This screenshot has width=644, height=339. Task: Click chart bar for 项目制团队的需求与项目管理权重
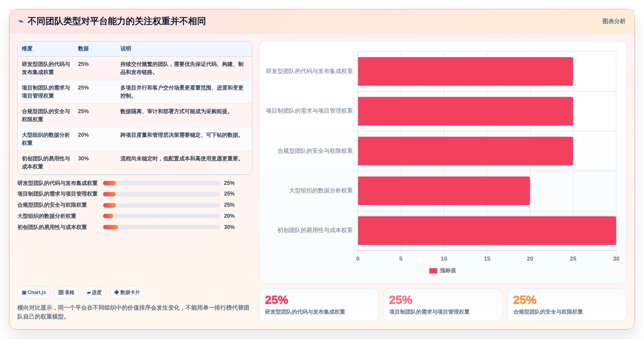tap(465, 111)
